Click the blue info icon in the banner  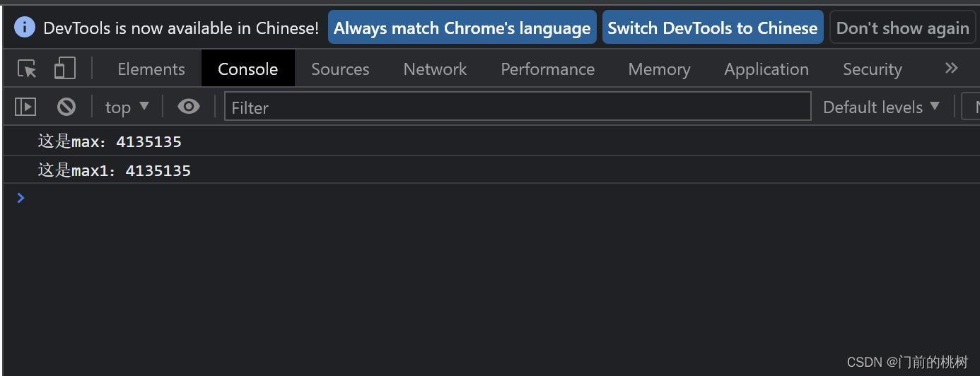coord(25,28)
